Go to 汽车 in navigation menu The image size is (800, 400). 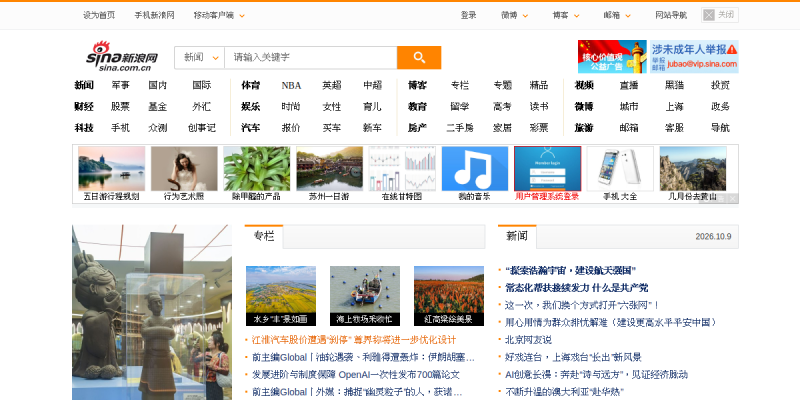pyautogui.click(x=251, y=128)
